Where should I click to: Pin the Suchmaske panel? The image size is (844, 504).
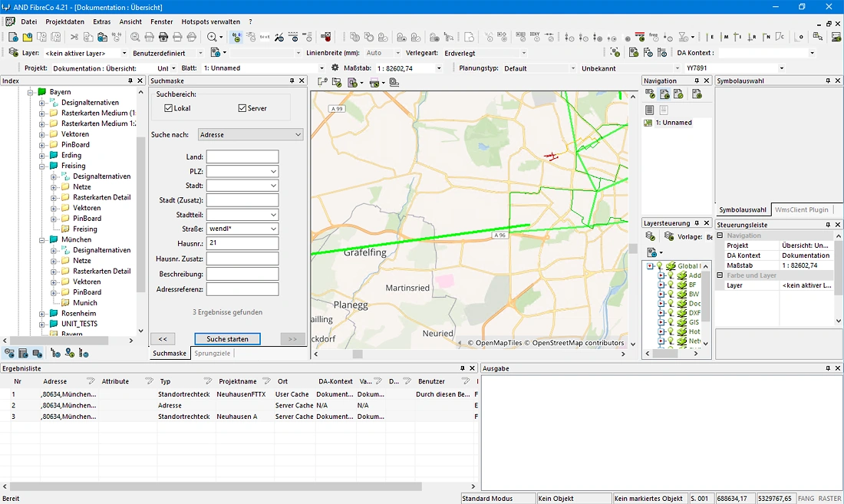pyautogui.click(x=292, y=81)
